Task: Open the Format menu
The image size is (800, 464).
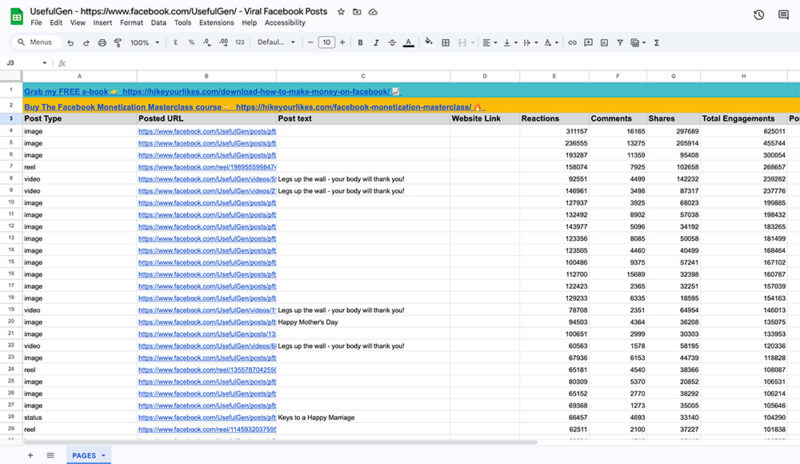Action: [x=130, y=22]
